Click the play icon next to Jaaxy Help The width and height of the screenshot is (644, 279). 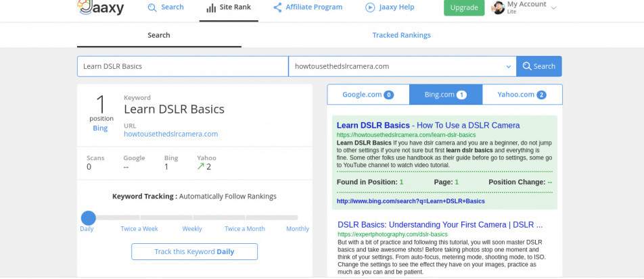[370, 7]
